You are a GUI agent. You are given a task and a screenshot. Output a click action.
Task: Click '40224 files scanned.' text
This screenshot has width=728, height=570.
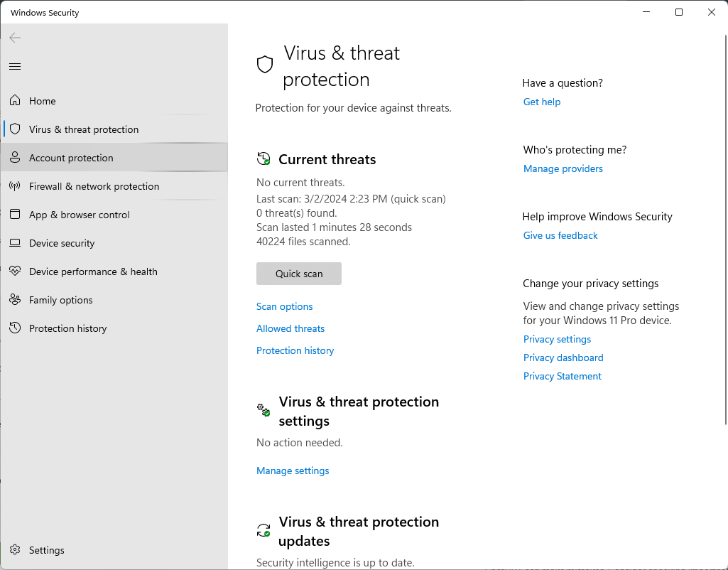click(304, 242)
